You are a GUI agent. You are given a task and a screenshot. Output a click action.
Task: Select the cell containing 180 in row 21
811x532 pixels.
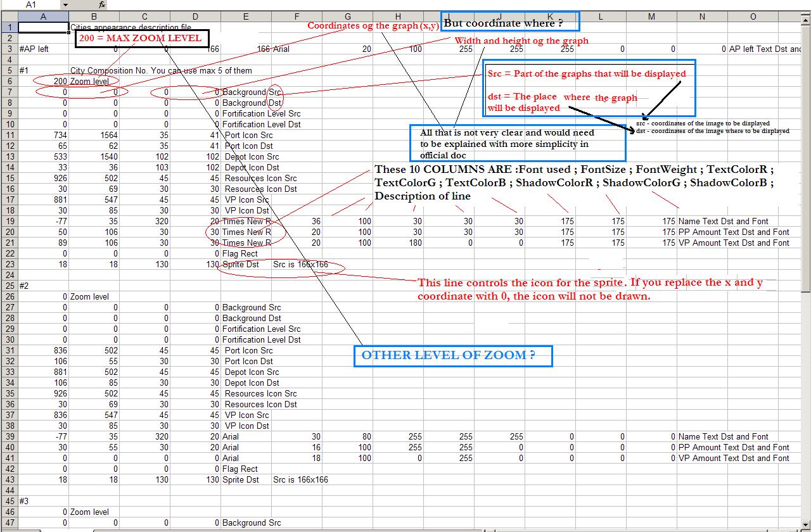click(398, 243)
